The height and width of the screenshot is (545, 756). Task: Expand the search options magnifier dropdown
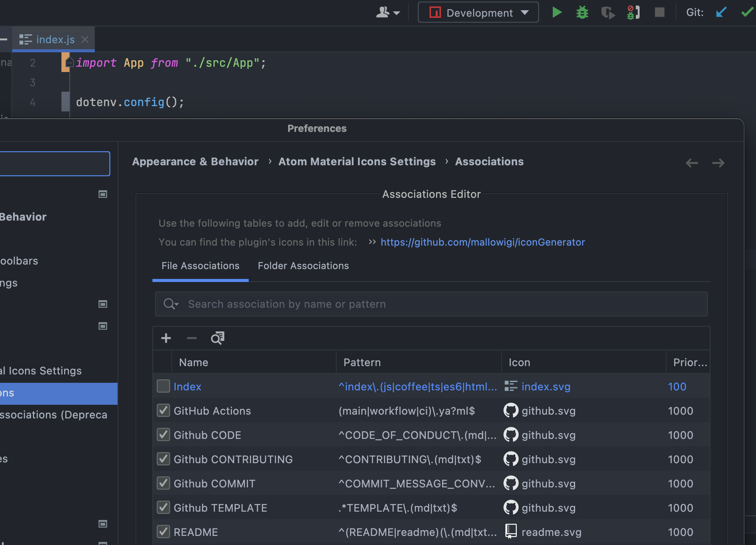tap(171, 304)
